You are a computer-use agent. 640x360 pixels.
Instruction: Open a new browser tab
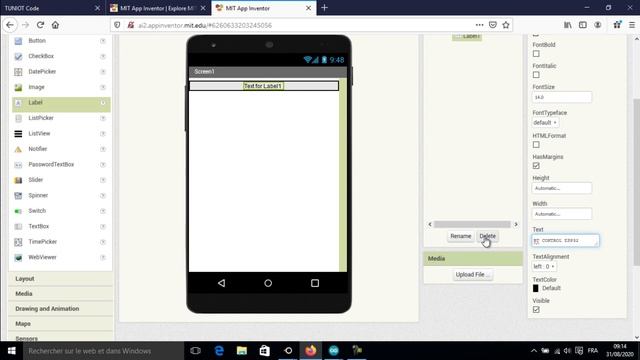tap(324, 8)
